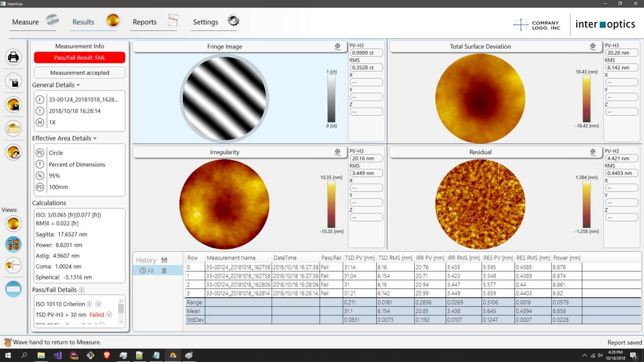
Task: Select the four-map view icon under Views
Action: tap(13, 245)
